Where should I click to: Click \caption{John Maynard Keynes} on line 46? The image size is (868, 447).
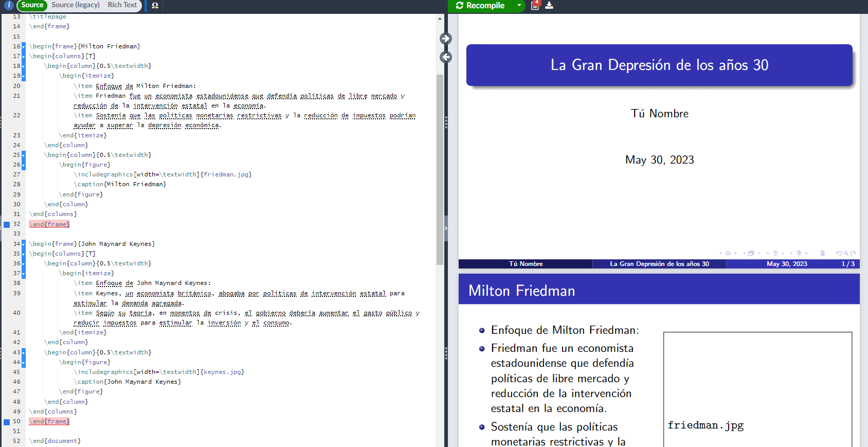pos(128,382)
